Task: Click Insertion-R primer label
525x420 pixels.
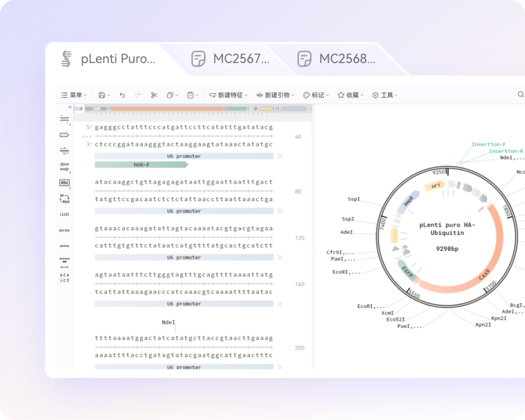Action: [x=506, y=151]
